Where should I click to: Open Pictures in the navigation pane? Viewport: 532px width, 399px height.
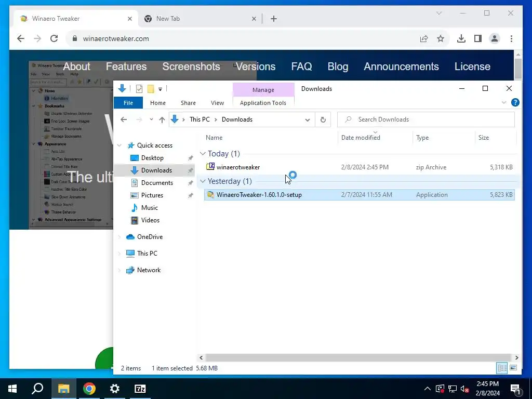(x=152, y=195)
